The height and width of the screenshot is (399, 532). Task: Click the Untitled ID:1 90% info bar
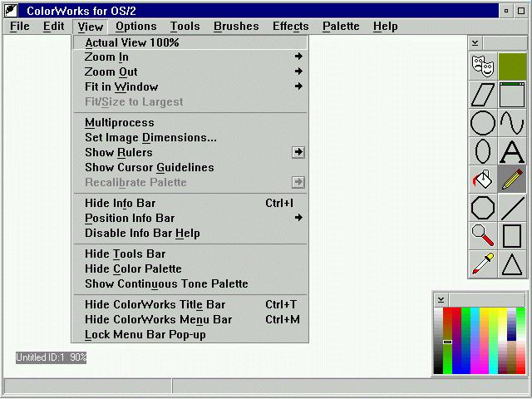pyautogui.click(x=51, y=357)
